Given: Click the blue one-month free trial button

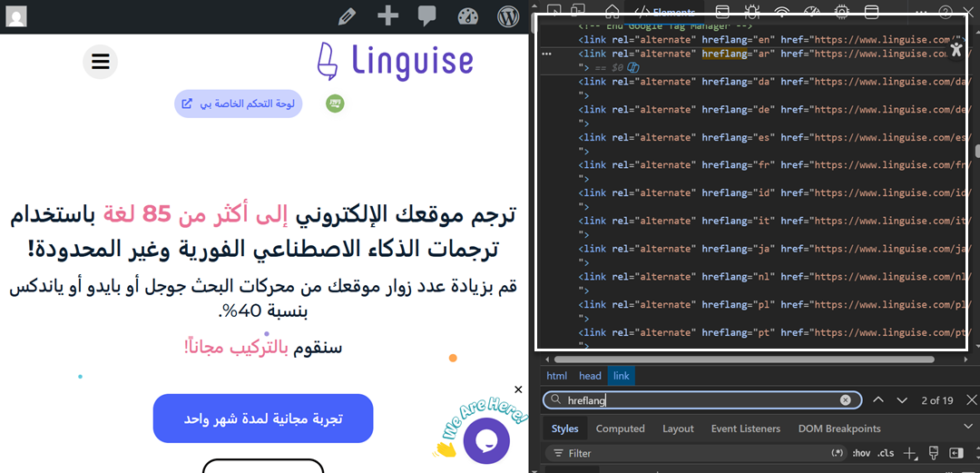Looking at the screenshot, I should tap(263, 419).
